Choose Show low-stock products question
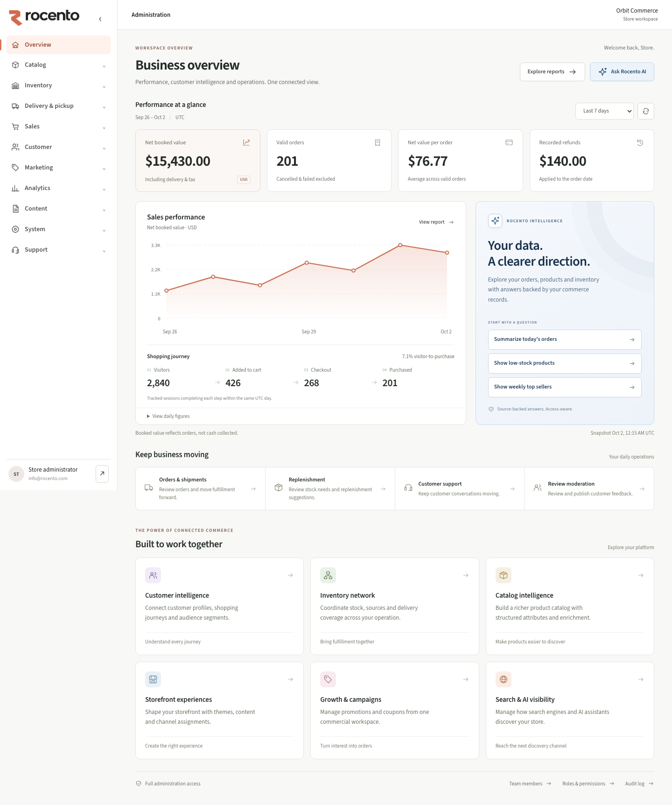The height and width of the screenshot is (805, 672). point(565,363)
